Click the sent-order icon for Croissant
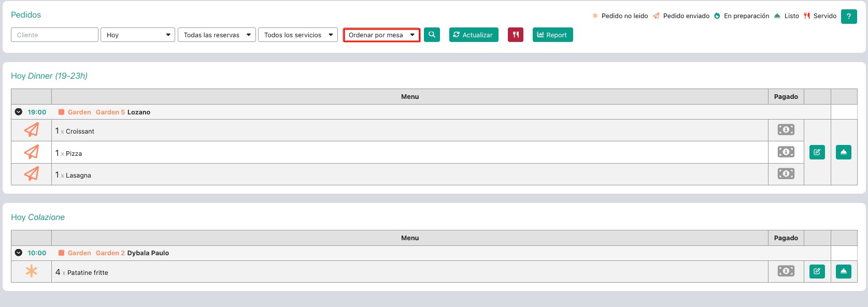 32,130
